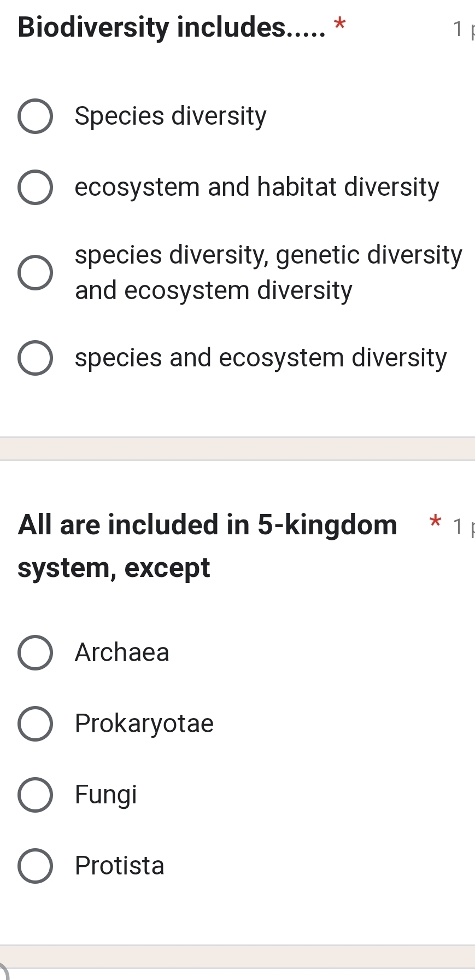The height and width of the screenshot is (980, 475).
Task: Click the "species and ecosystem diversity" answer text
Action: click(x=261, y=358)
